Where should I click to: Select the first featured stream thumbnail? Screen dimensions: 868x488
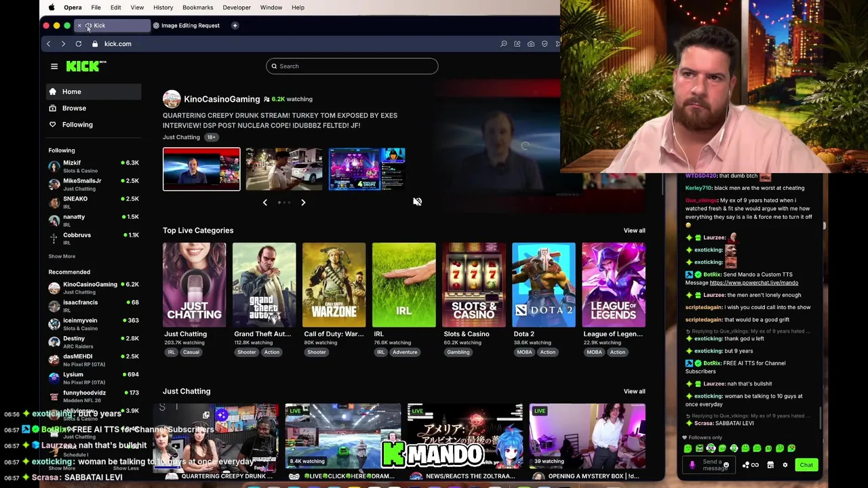coord(201,169)
